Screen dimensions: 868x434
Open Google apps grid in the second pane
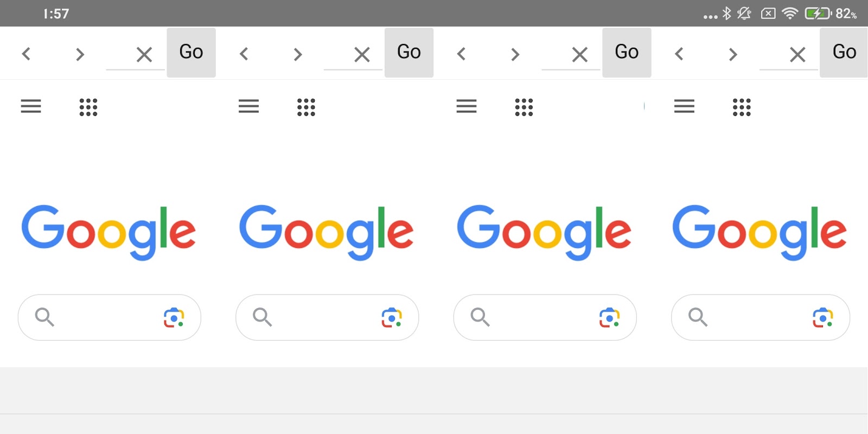(306, 107)
